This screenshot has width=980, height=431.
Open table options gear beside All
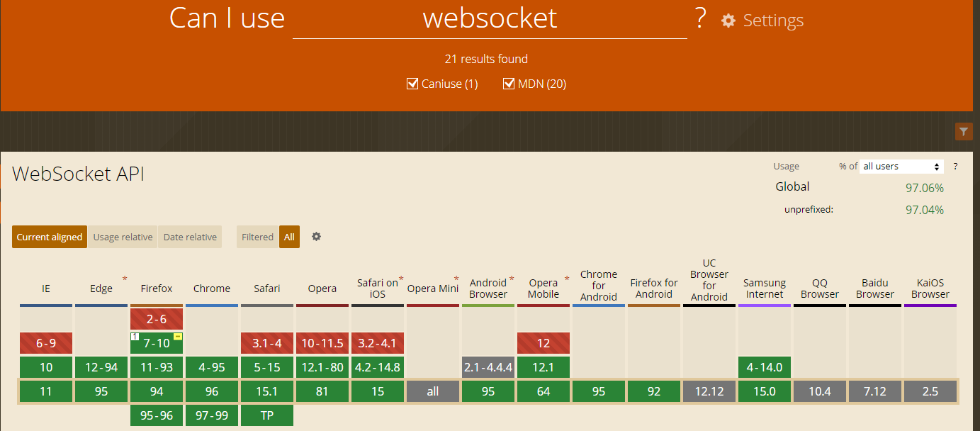(x=316, y=237)
